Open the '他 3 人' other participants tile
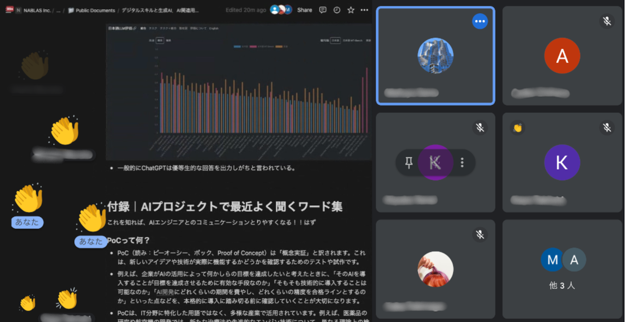 (562, 269)
